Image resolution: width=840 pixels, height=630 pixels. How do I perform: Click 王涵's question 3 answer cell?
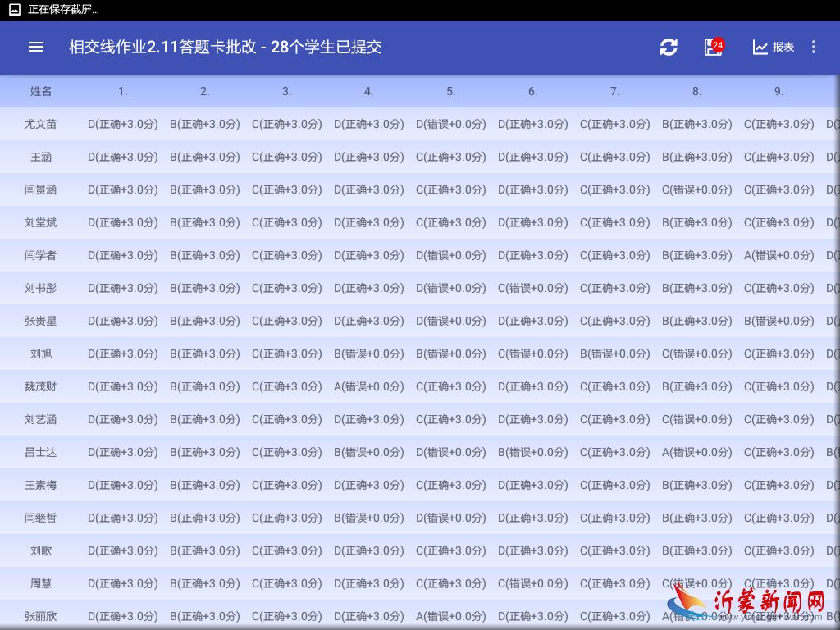[286, 157]
